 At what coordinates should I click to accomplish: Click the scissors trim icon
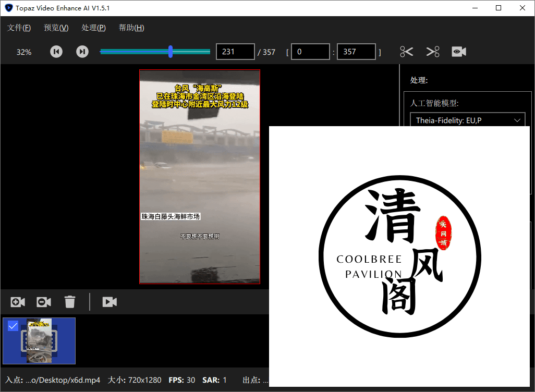click(x=406, y=52)
